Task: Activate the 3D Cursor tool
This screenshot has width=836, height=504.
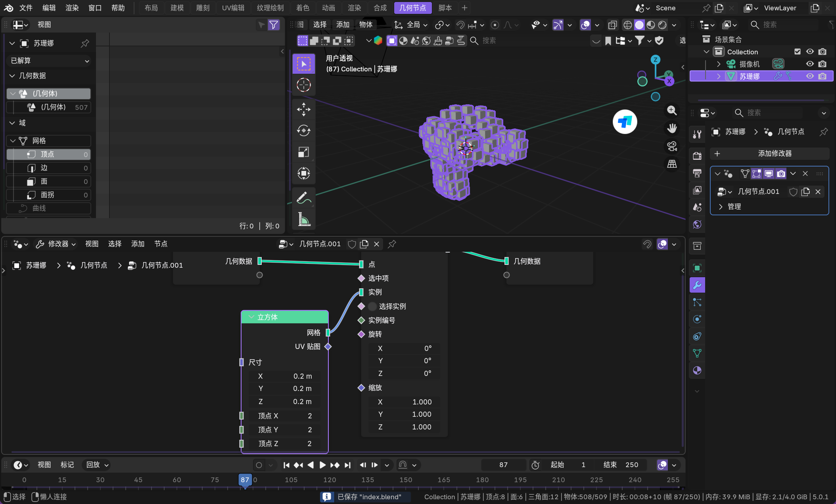Action: (x=303, y=85)
